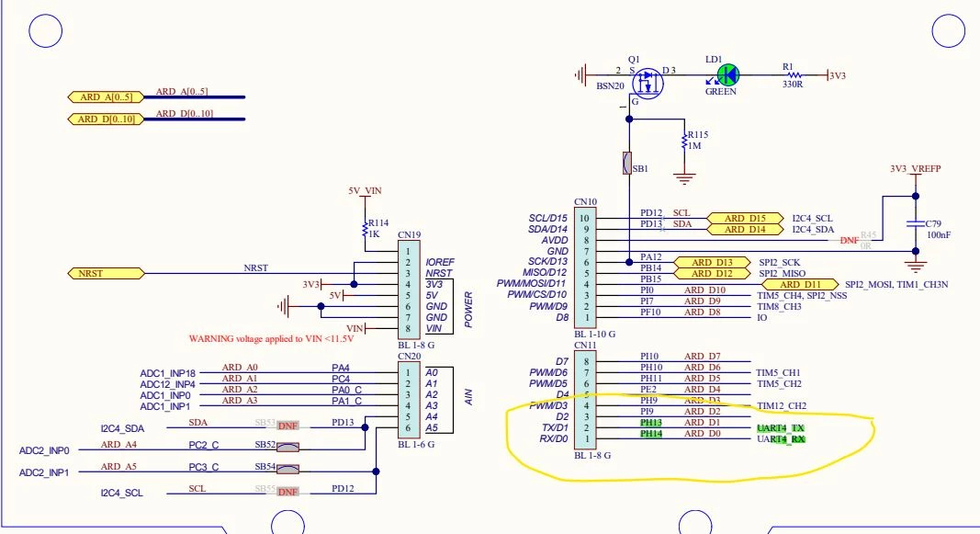Select the SCL/D15 pin label

click(548, 218)
